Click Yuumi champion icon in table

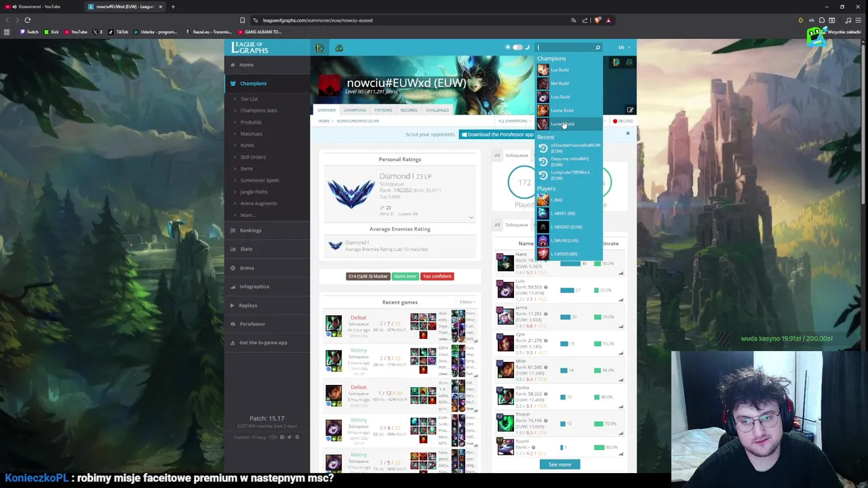coord(505,446)
